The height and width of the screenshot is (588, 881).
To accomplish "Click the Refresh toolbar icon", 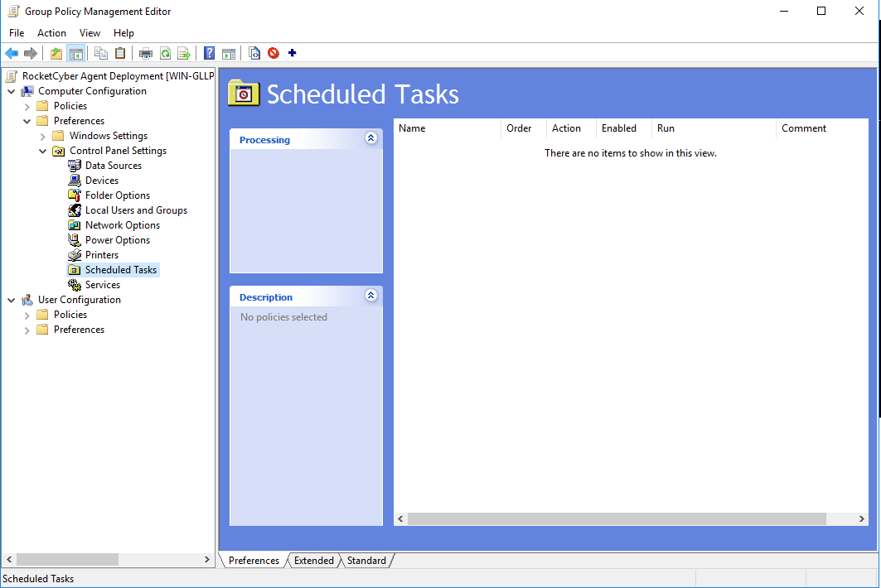I will tap(165, 53).
